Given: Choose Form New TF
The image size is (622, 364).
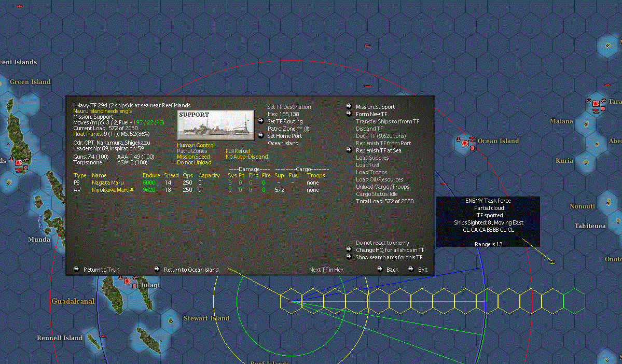Looking at the screenshot, I should tap(371, 114).
